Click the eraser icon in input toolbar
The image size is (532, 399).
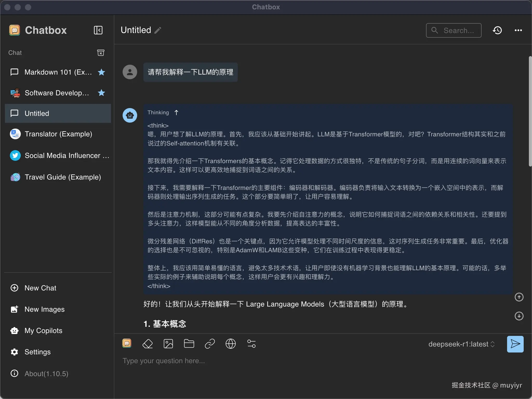click(x=148, y=344)
